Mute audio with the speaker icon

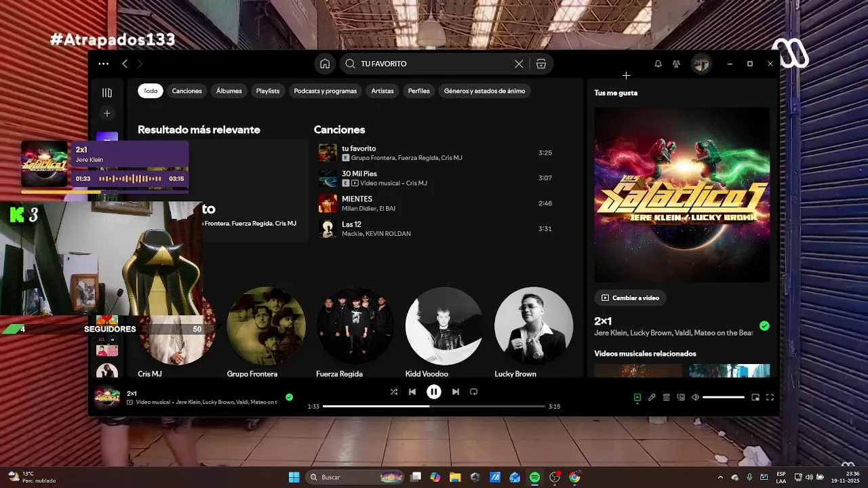(695, 397)
